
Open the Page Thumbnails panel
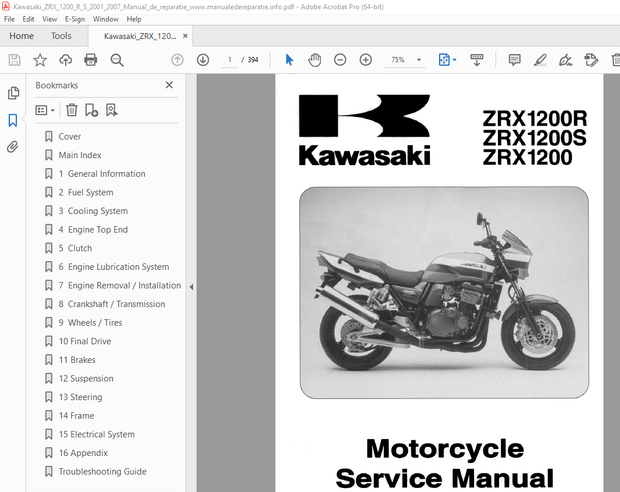point(13,93)
